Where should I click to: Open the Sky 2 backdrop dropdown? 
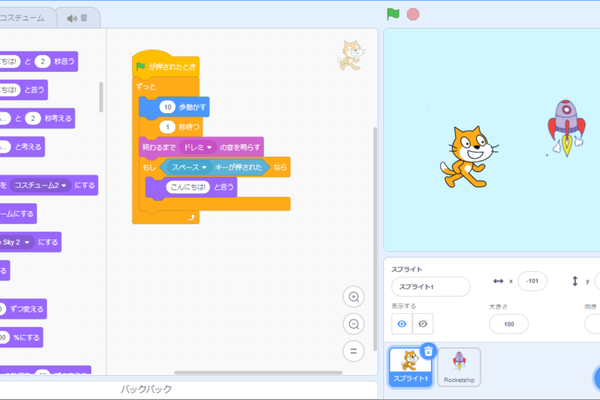pos(15,242)
